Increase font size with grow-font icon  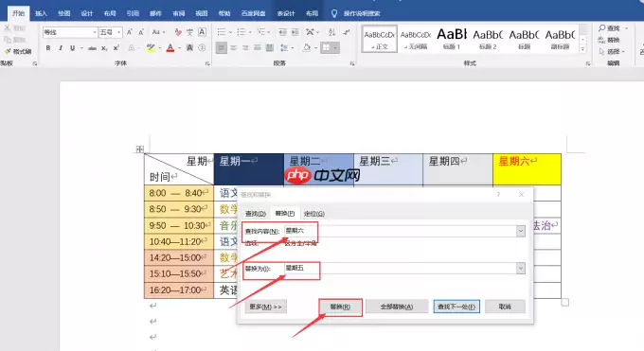(x=130, y=32)
